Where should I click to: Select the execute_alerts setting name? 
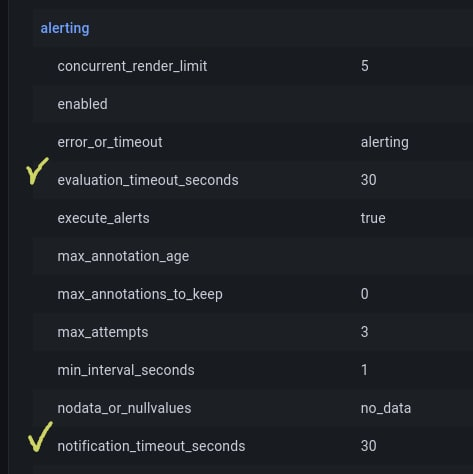coord(104,218)
